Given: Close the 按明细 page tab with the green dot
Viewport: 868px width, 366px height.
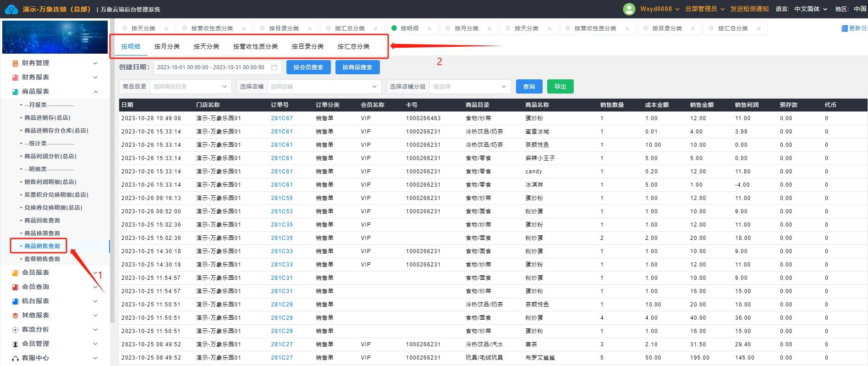Looking at the screenshot, I should click(429, 28).
